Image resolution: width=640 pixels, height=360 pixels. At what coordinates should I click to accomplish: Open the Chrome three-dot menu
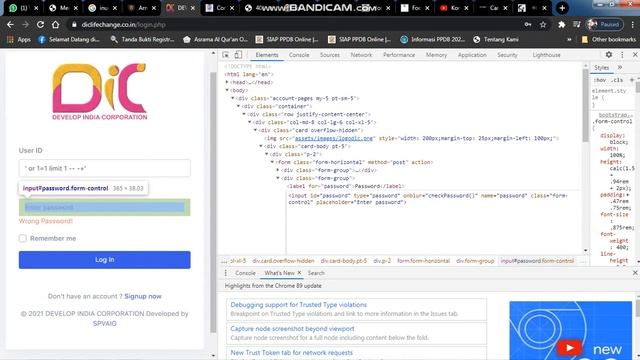coord(633,24)
